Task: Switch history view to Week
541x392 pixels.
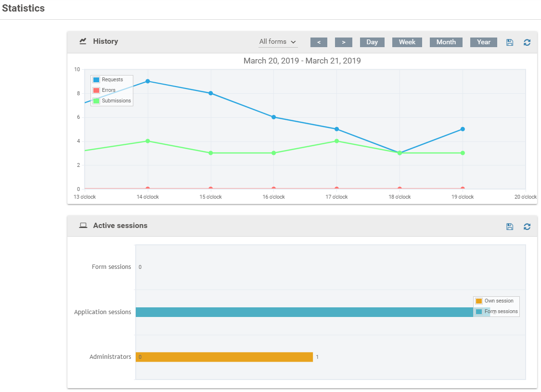Action: point(407,42)
